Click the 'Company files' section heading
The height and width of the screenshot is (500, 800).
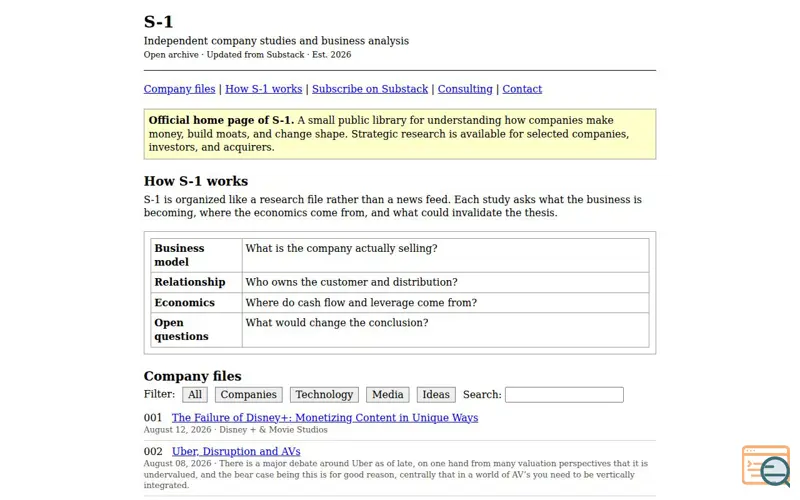pos(193,376)
